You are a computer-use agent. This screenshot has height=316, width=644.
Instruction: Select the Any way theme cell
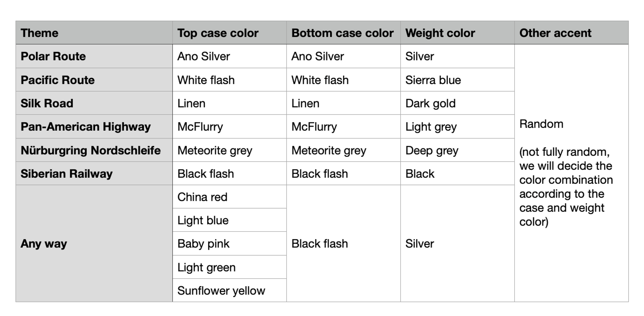pyautogui.click(x=44, y=243)
